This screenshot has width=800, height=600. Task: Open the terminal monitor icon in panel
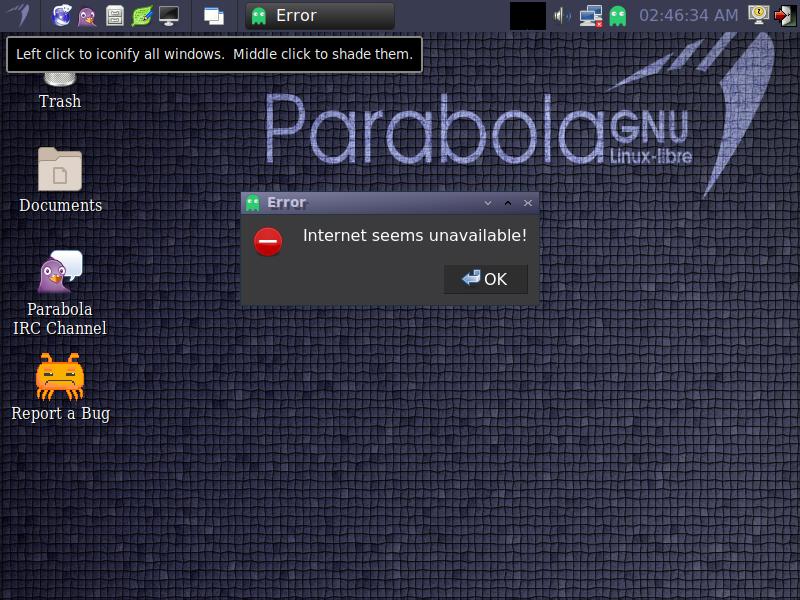tap(169, 16)
